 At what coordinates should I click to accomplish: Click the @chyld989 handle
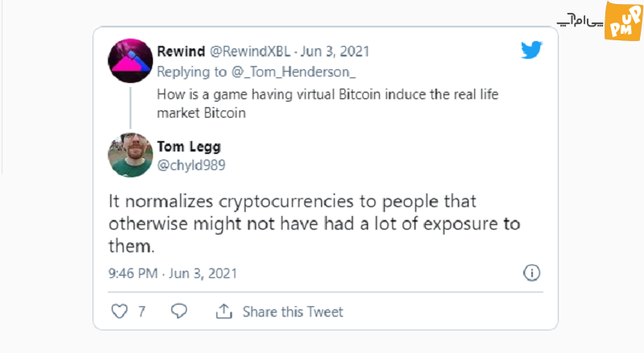click(191, 165)
